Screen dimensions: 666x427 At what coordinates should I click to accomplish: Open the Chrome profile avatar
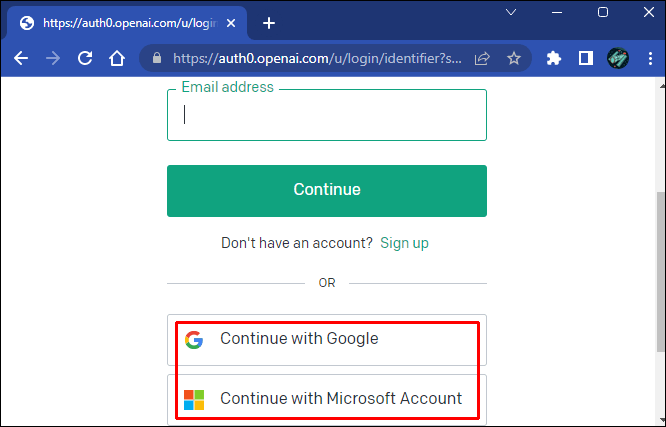coord(618,58)
